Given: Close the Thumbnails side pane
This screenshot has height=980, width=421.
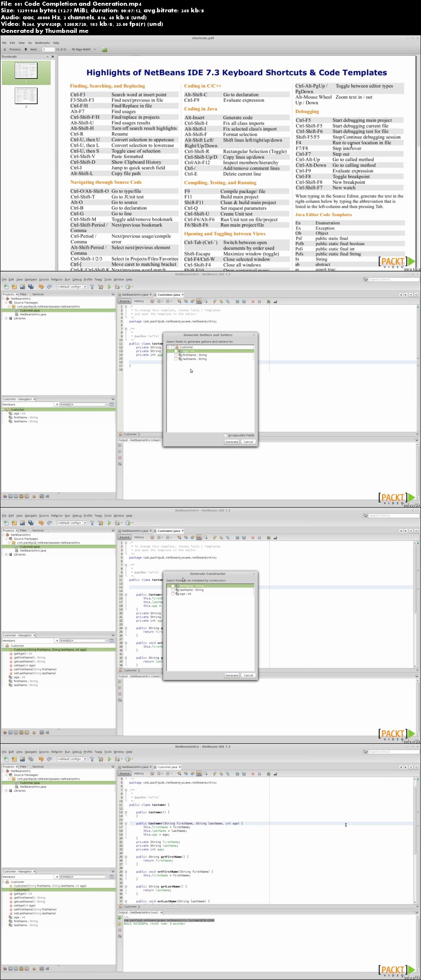Looking at the screenshot, I should 53,57.
